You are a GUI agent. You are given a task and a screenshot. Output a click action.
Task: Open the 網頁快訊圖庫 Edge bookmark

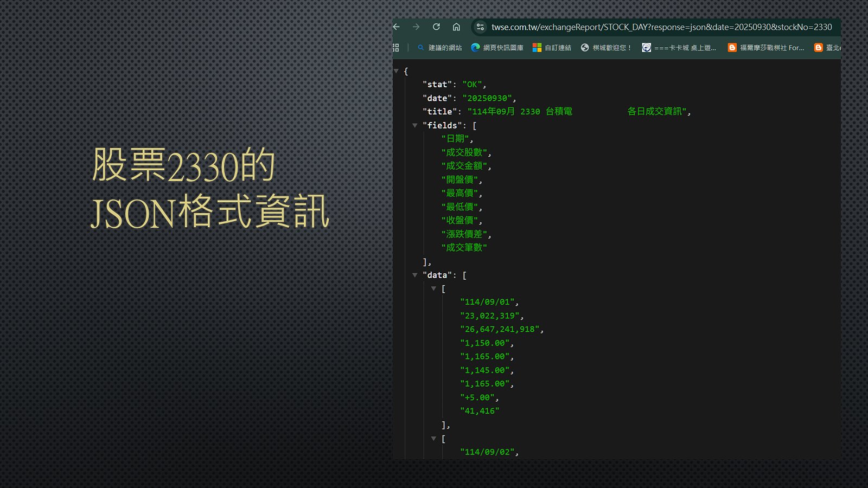click(497, 48)
